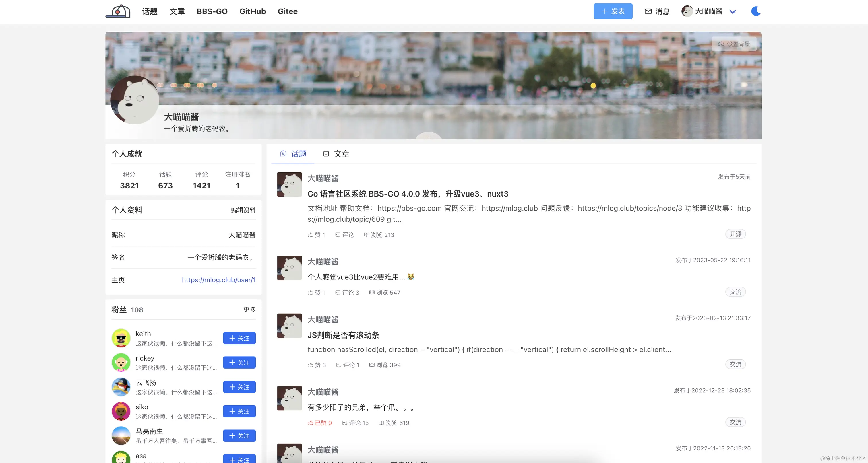Screen dimensions: 868x463
Task: Select the 话题 topics tab
Action: click(x=293, y=154)
